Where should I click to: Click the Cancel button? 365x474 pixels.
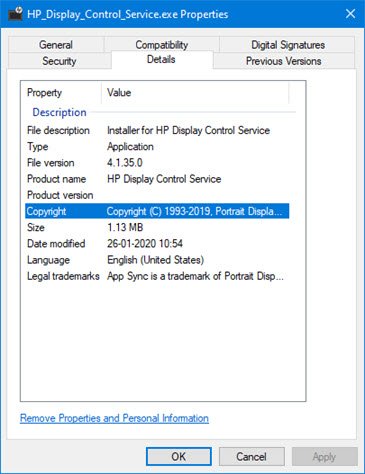pyautogui.click(x=251, y=456)
